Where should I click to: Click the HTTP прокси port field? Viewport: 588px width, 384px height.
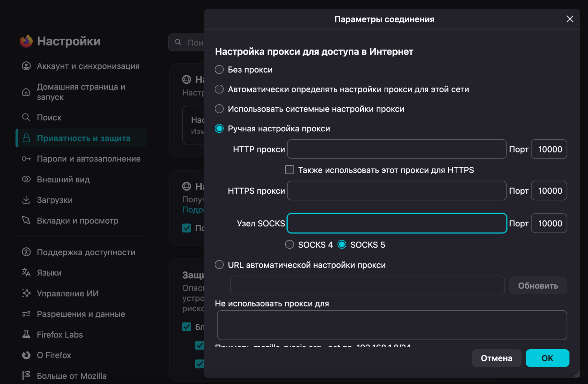point(549,149)
